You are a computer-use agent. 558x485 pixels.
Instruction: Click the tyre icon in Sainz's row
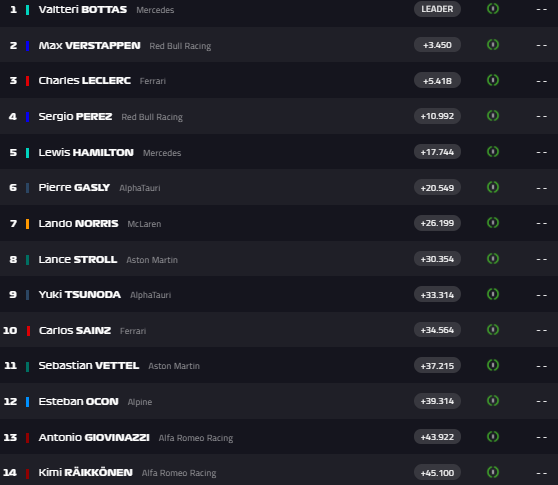pos(493,330)
